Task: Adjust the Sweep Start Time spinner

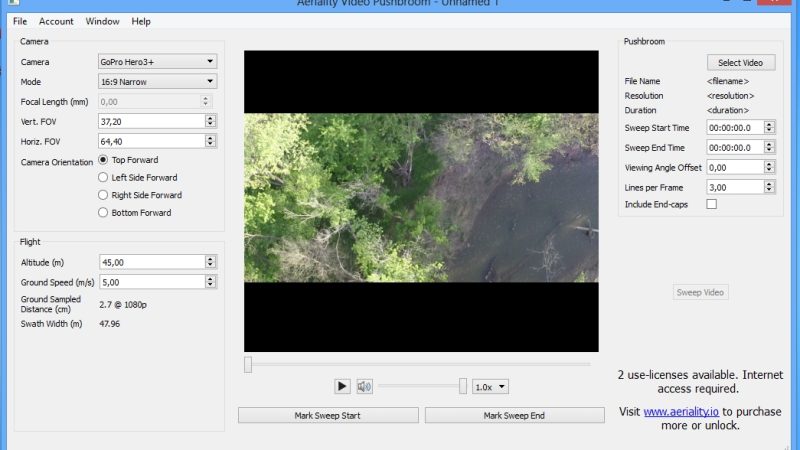Action: tap(769, 128)
